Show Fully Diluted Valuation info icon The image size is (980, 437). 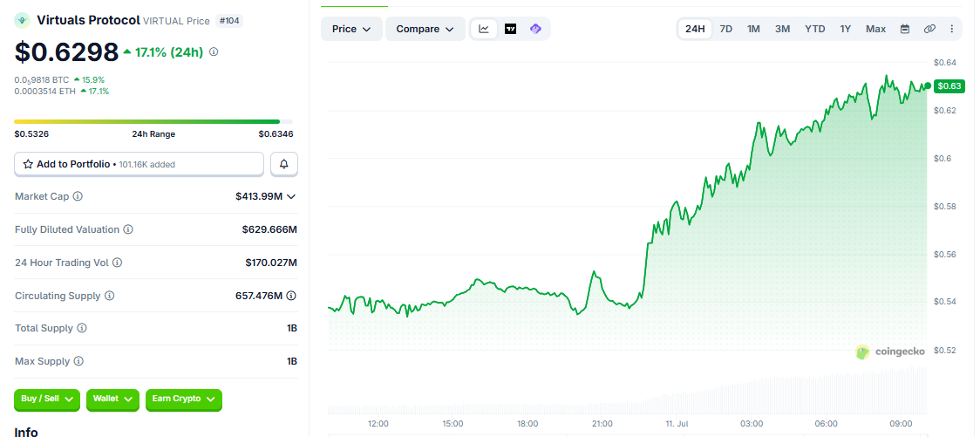(128, 229)
